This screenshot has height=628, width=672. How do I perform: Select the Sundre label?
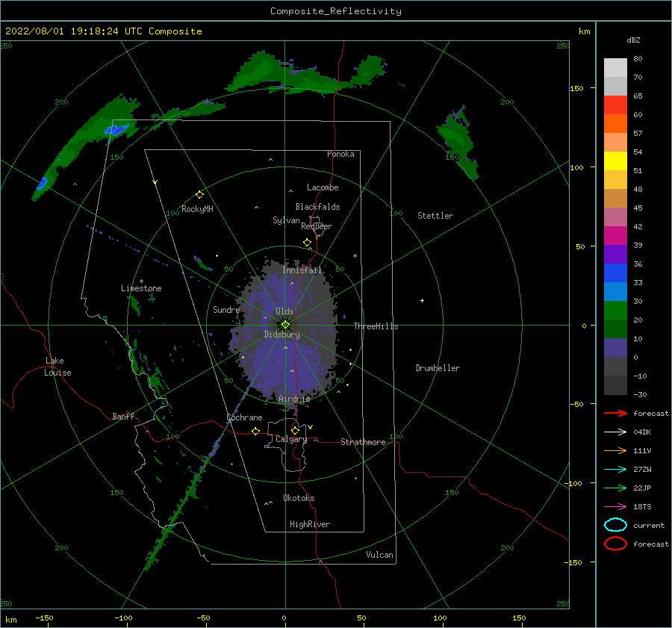click(226, 309)
